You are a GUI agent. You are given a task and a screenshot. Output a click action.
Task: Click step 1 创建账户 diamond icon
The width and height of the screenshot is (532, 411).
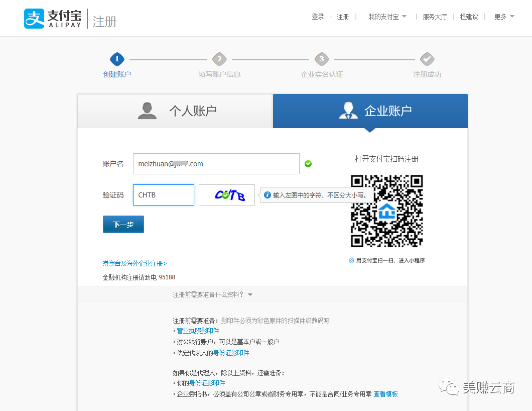click(117, 59)
